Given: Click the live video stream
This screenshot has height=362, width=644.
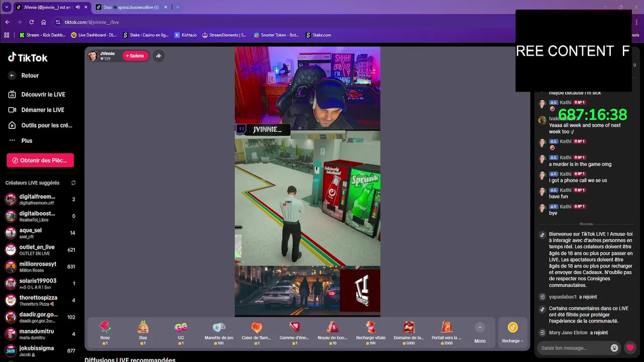Looking at the screenshot, I should click(307, 182).
